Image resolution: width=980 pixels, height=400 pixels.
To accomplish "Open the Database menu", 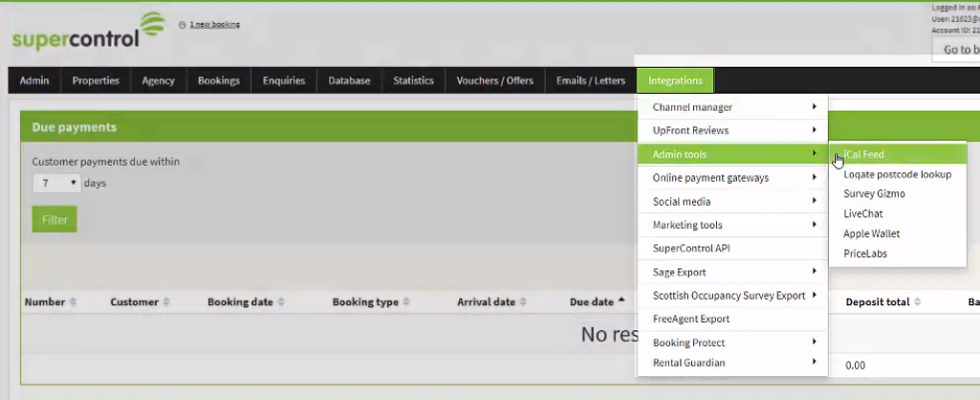I will click(x=349, y=80).
